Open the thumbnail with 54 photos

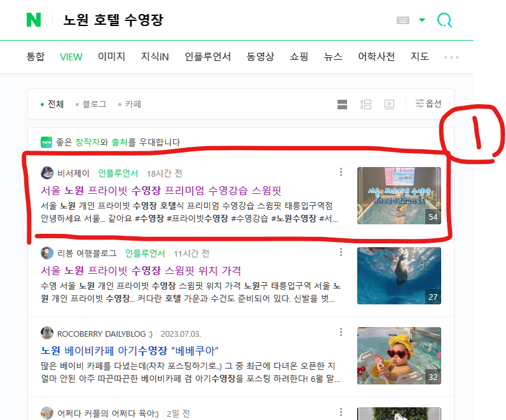[x=399, y=196]
